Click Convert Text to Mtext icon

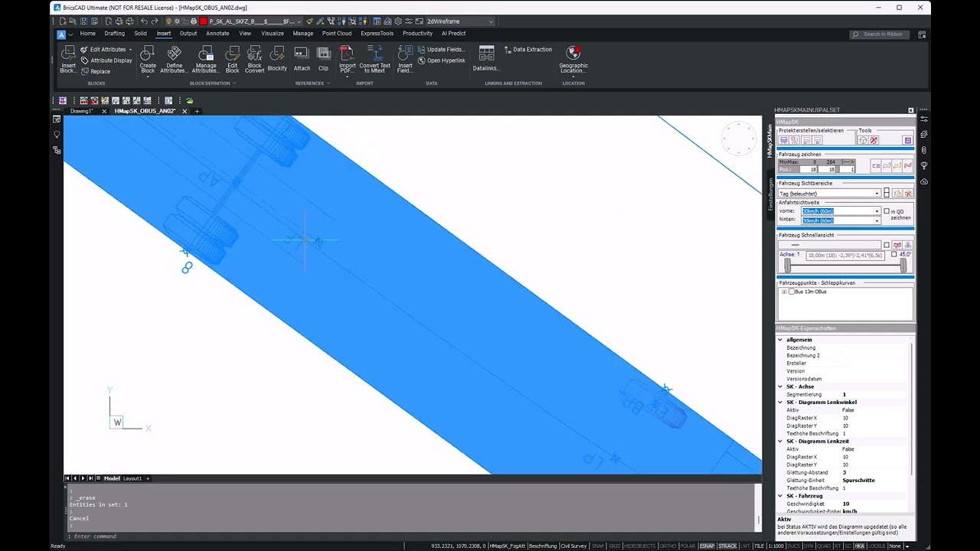(x=374, y=53)
